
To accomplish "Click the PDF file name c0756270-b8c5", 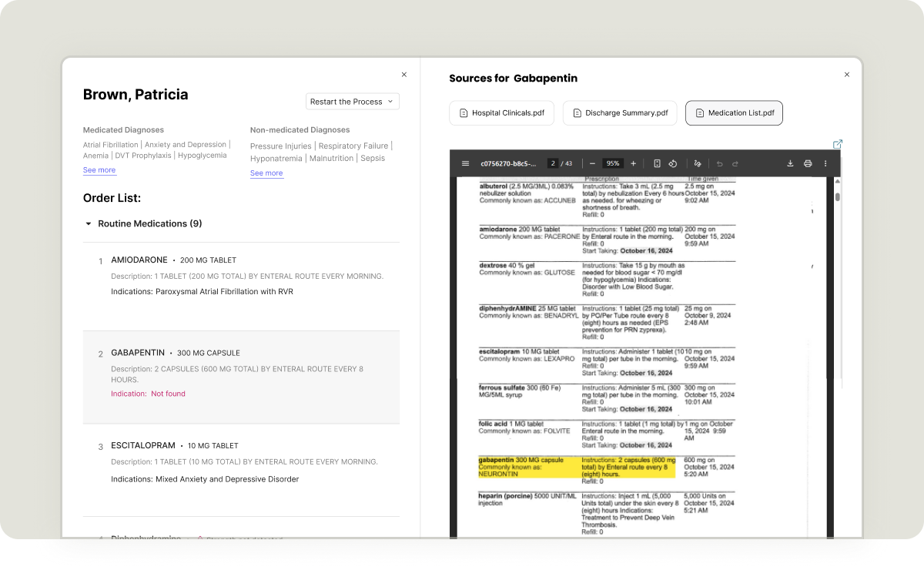I will pos(507,163).
